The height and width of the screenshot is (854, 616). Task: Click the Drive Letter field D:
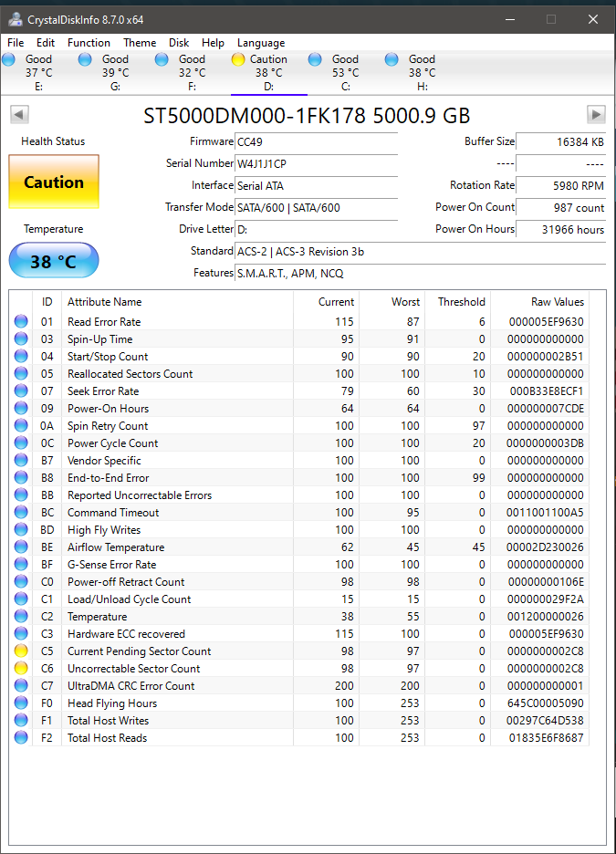(x=316, y=229)
